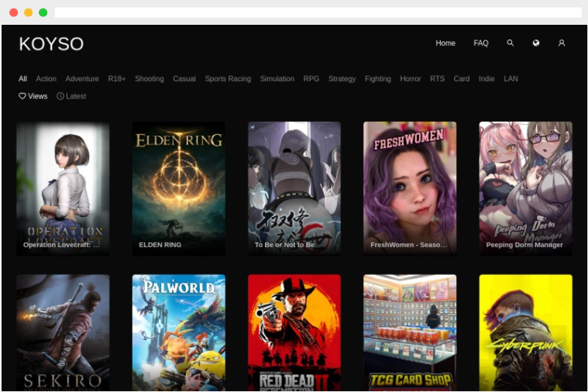Go to Home page link

point(445,43)
